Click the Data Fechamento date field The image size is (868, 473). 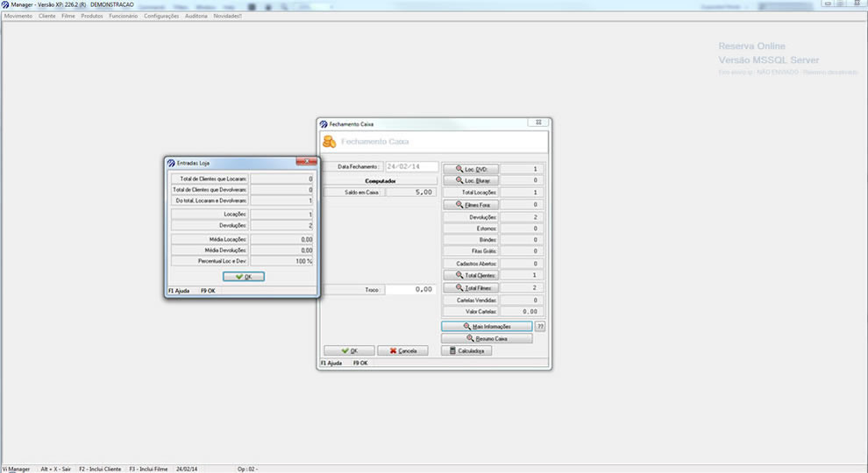[x=411, y=166]
